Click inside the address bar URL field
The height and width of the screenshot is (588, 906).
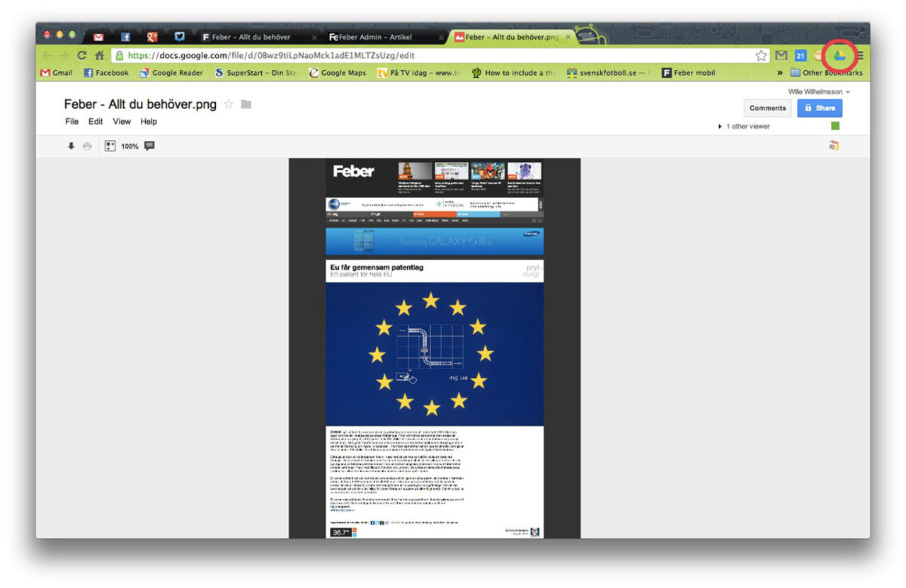tap(283, 54)
